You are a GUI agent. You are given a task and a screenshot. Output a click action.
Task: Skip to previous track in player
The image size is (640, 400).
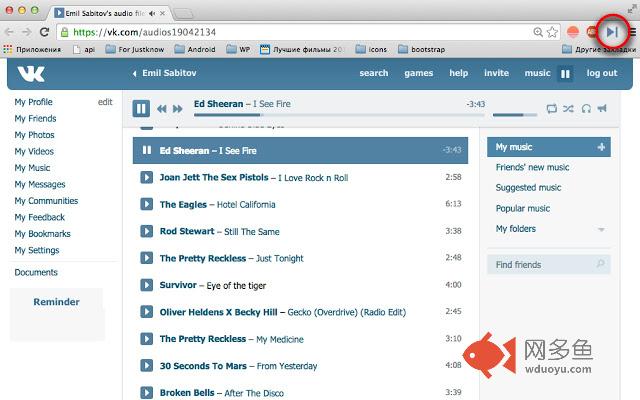click(x=162, y=109)
